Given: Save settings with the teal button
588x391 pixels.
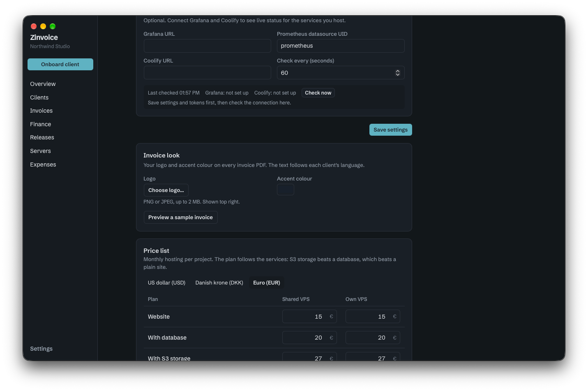Looking at the screenshot, I should pos(391,130).
